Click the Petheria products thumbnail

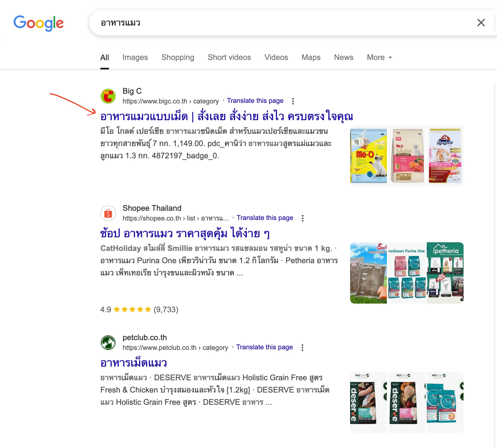pyautogui.click(x=445, y=273)
